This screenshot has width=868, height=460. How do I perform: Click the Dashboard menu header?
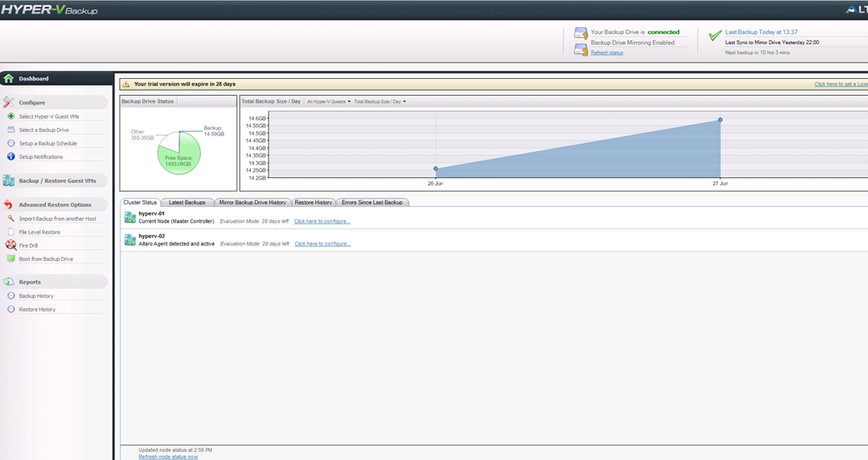(x=57, y=79)
